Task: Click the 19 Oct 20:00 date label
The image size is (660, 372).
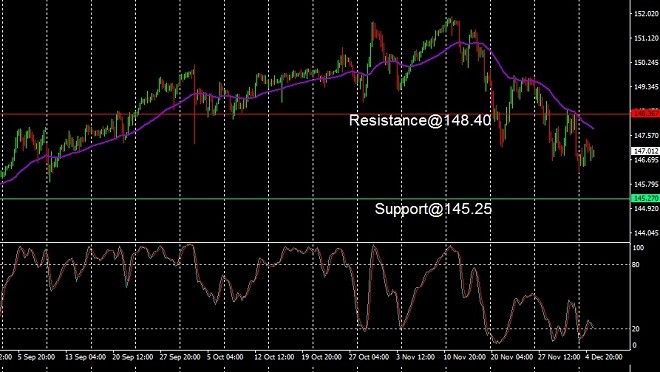Action: coord(321,357)
